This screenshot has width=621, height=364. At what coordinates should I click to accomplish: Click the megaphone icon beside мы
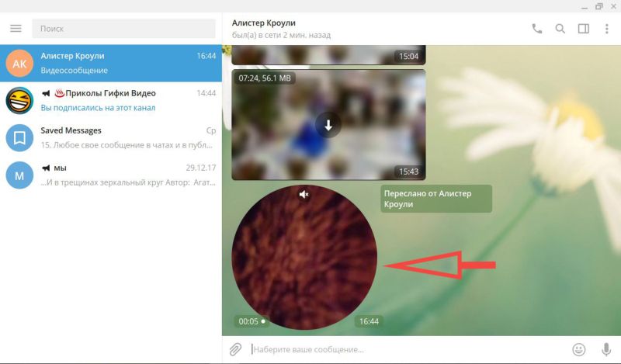(x=46, y=168)
